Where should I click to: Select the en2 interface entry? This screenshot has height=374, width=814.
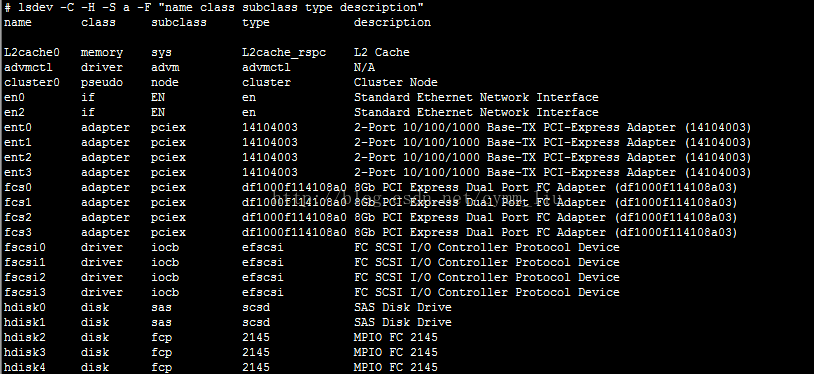click(14, 113)
